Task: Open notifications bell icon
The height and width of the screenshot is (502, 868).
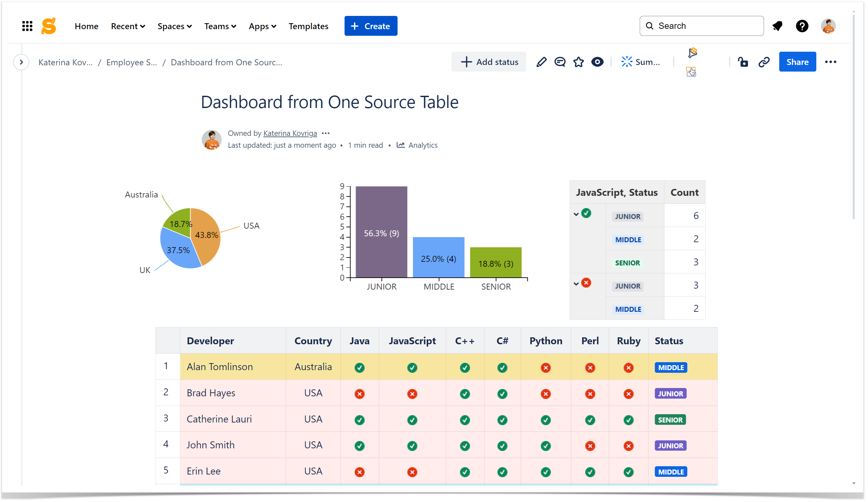Action: 778,26
